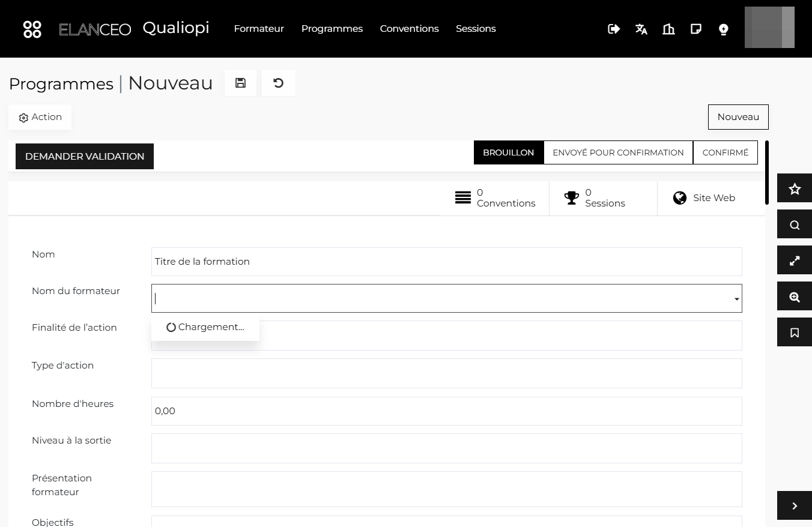Viewport: 812px width, 527px height.
Task: Open the search sidebar icon
Action: tap(795, 225)
